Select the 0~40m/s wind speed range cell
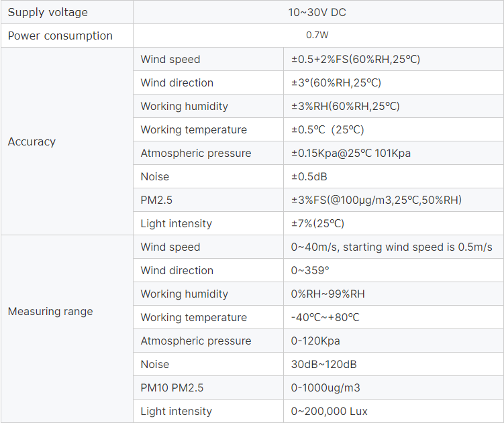 [x=393, y=247]
